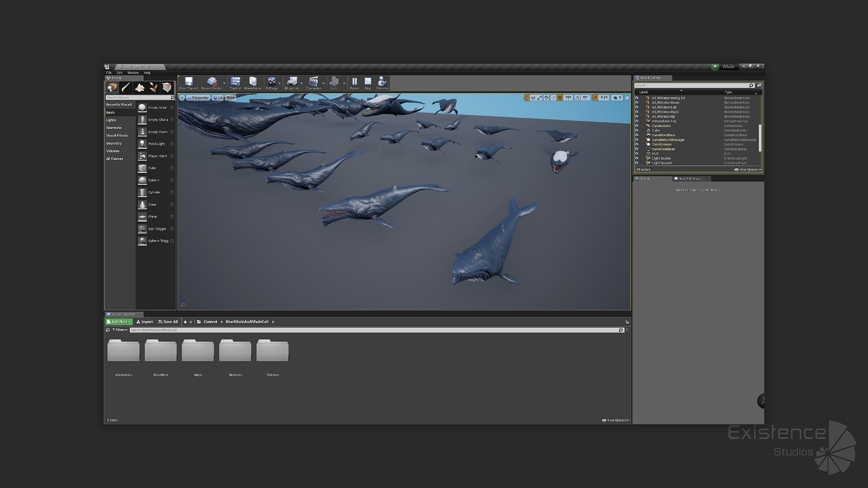Open the Content toolbar button
Viewport: 868px width, 488px height.
pos(236,83)
